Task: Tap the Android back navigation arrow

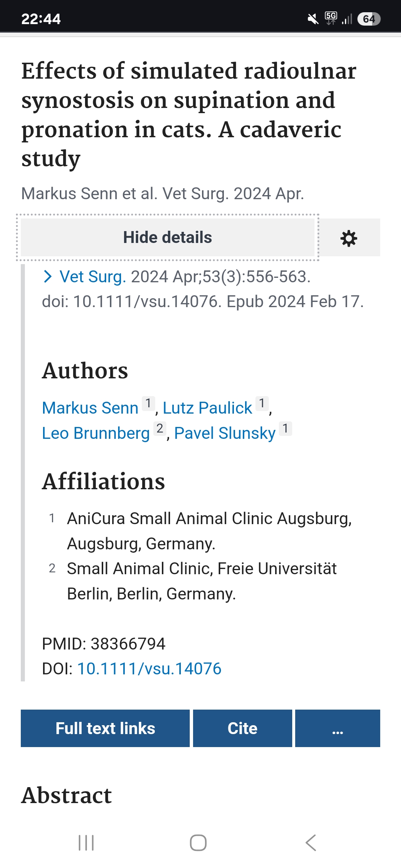Action: pyautogui.click(x=311, y=843)
